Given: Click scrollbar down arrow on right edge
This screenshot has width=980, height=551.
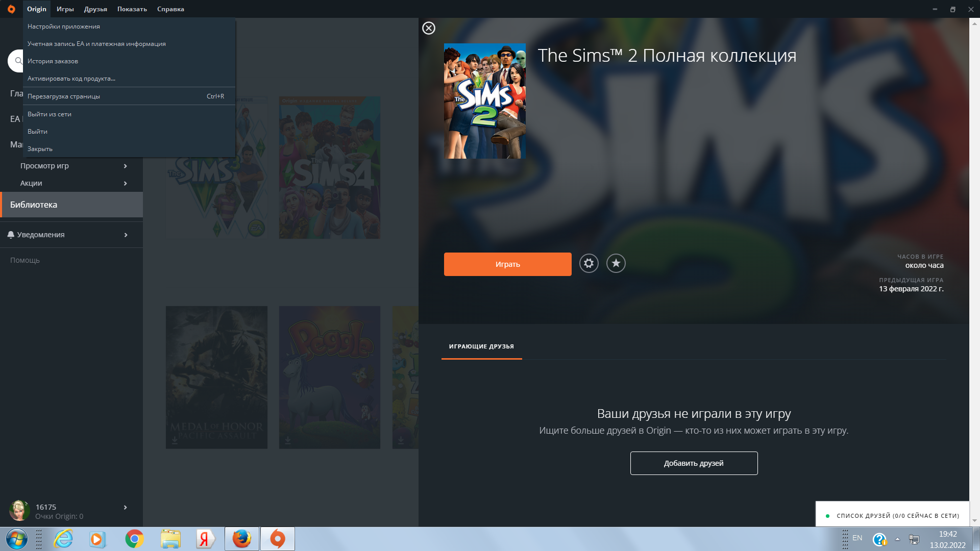Looking at the screenshot, I should tap(974, 521).
